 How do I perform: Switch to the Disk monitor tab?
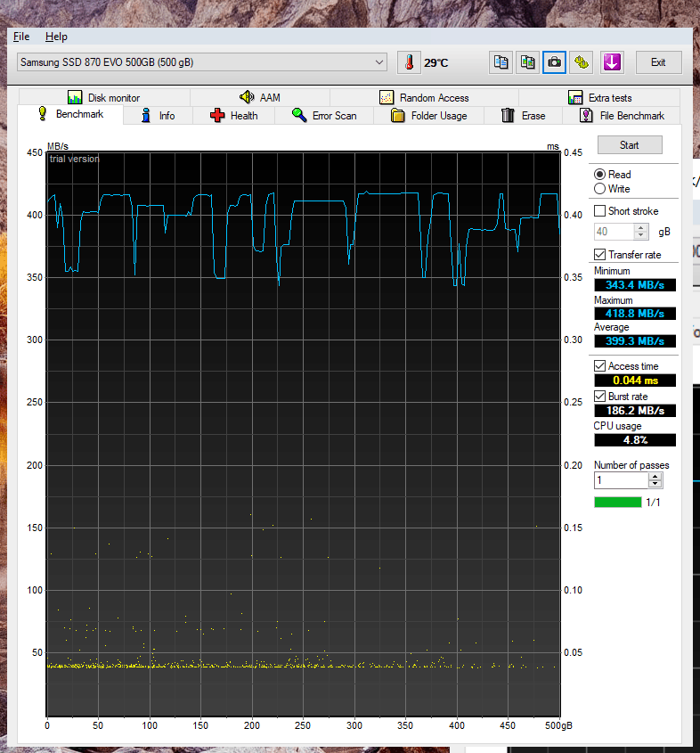pyautogui.click(x=104, y=97)
